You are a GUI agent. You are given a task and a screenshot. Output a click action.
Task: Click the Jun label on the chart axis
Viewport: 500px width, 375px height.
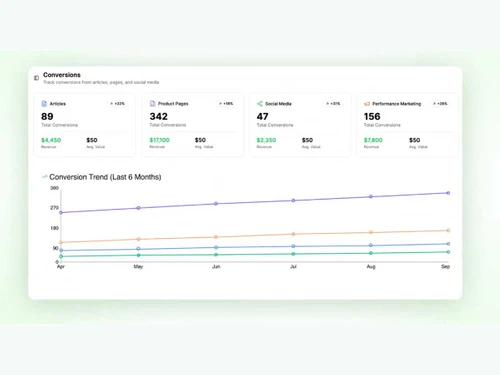click(x=216, y=267)
